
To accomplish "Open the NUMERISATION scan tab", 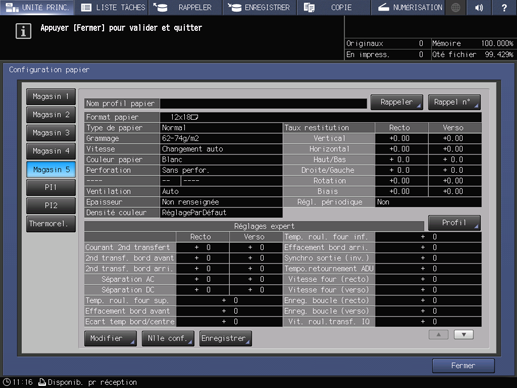I will [409, 7].
